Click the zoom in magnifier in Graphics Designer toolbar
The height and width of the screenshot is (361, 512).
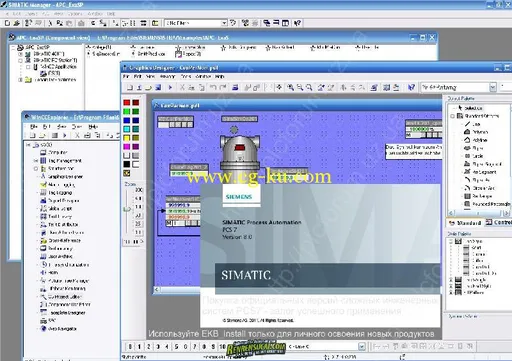pos(291,87)
